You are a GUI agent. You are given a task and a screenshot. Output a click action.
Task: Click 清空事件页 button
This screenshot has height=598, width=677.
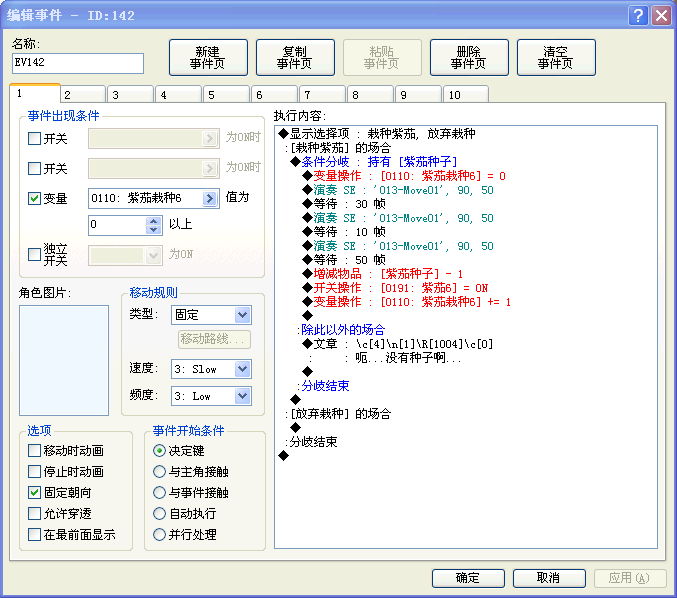pos(556,57)
